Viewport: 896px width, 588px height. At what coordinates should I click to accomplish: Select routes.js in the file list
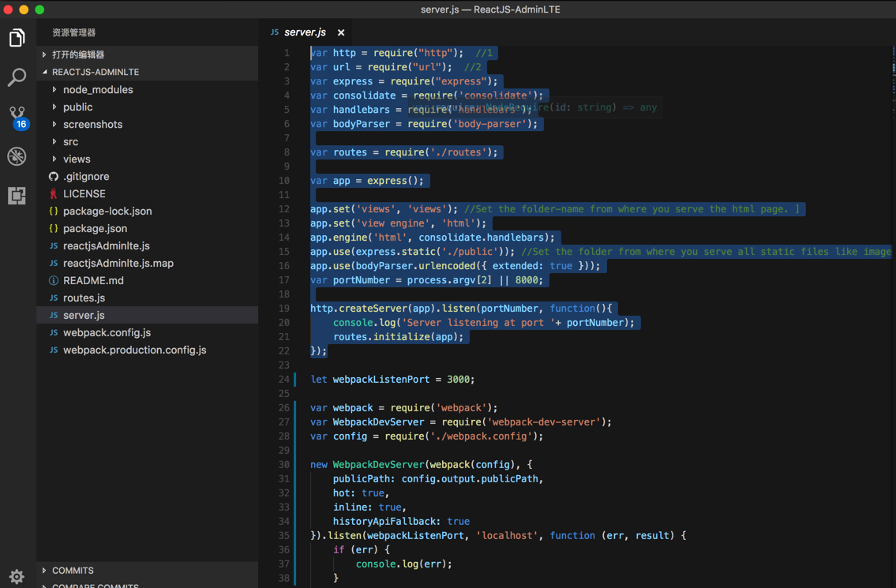point(84,298)
